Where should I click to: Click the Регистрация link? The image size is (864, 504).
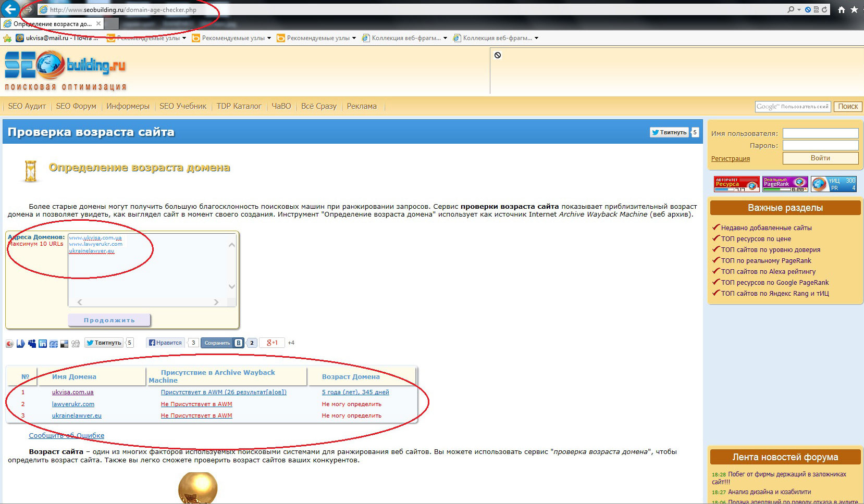pos(730,158)
